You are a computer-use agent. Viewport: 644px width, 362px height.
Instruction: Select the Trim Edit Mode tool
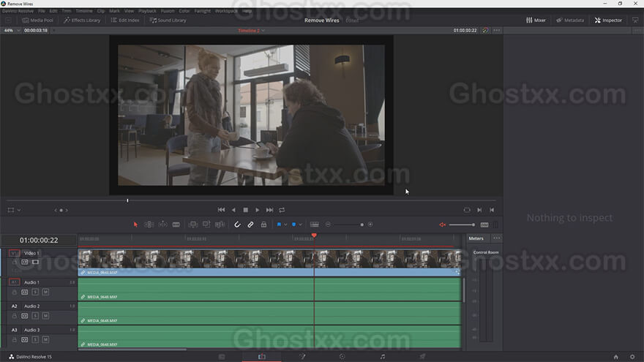tap(149, 225)
